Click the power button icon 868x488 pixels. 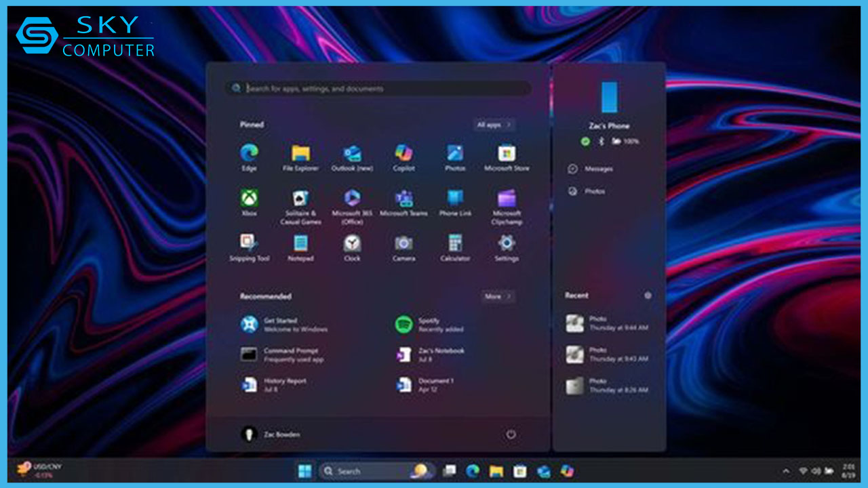(x=511, y=434)
